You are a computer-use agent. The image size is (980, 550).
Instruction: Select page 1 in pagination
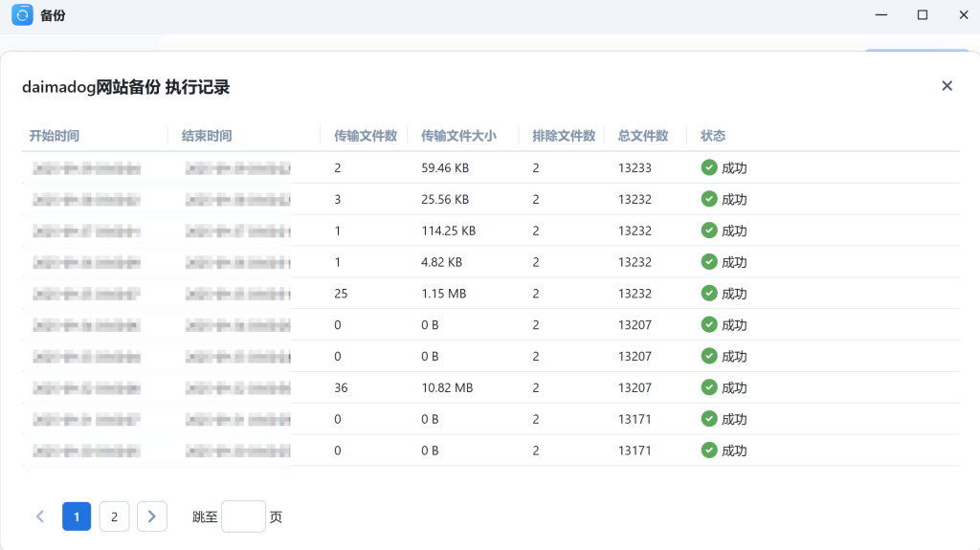click(77, 517)
